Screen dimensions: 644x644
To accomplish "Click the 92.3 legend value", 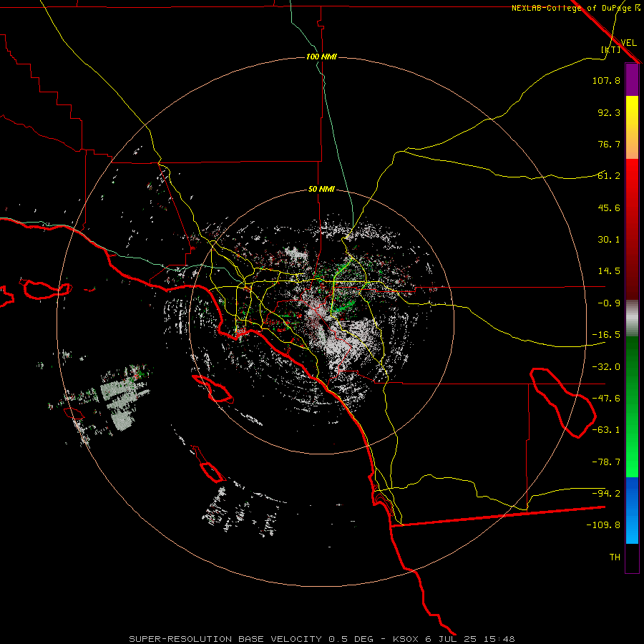I will click(609, 112).
